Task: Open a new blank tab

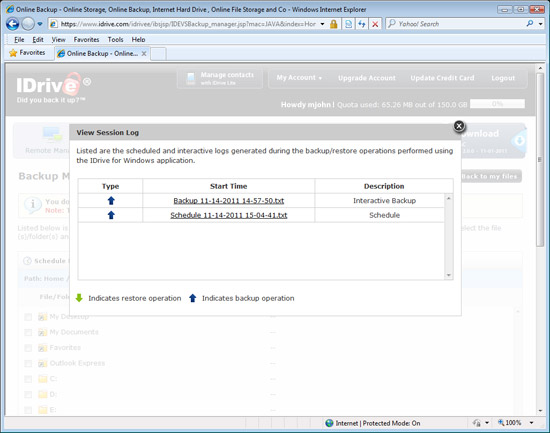Action: coord(158,54)
